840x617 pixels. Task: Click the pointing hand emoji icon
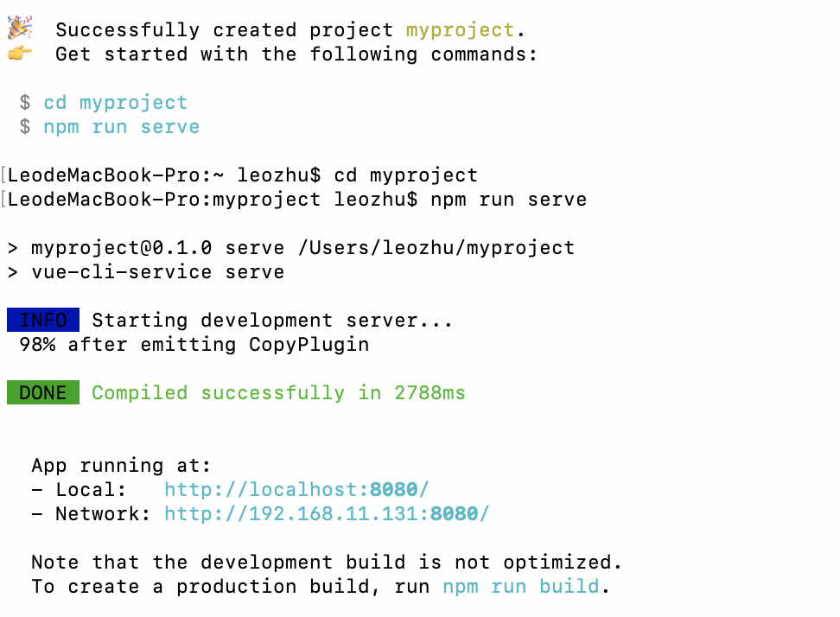[x=20, y=53]
